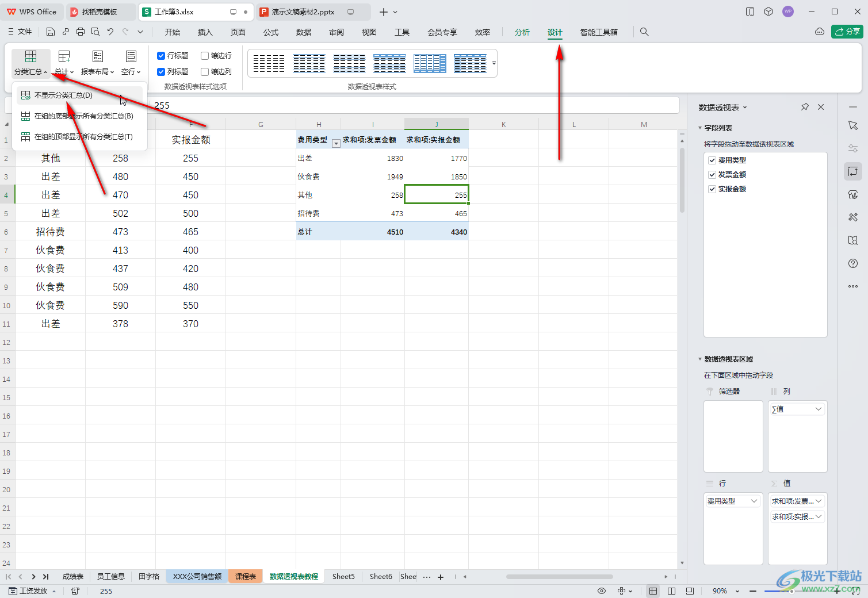Screen dimensions: 868x598
Task: Switch to the 成绩表 sheet tab
Action: [73, 576]
